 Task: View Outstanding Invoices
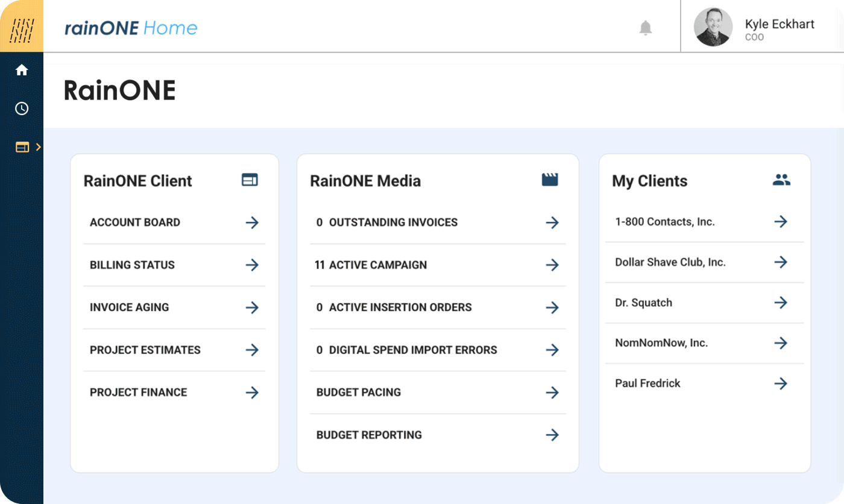[x=438, y=222]
